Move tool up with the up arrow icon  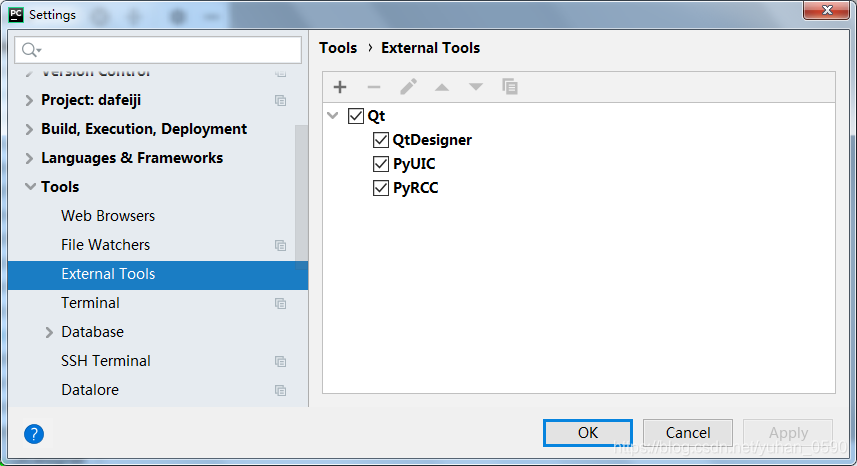(442, 87)
